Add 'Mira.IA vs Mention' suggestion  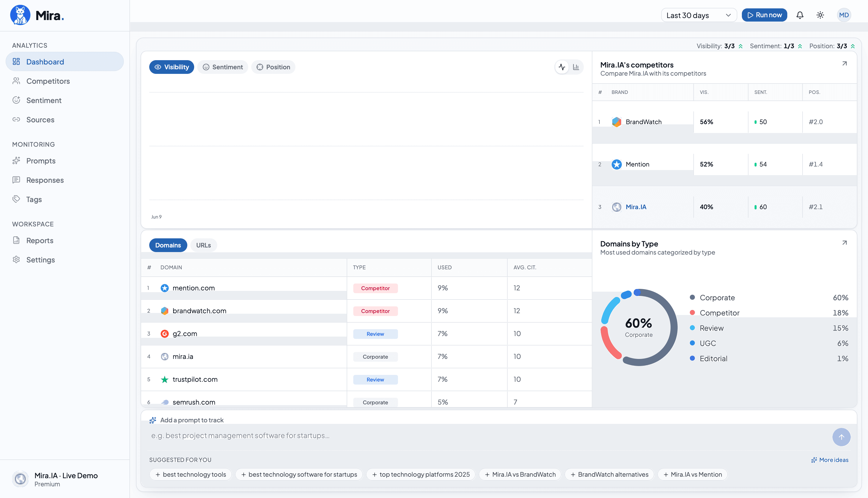[693, 474]
